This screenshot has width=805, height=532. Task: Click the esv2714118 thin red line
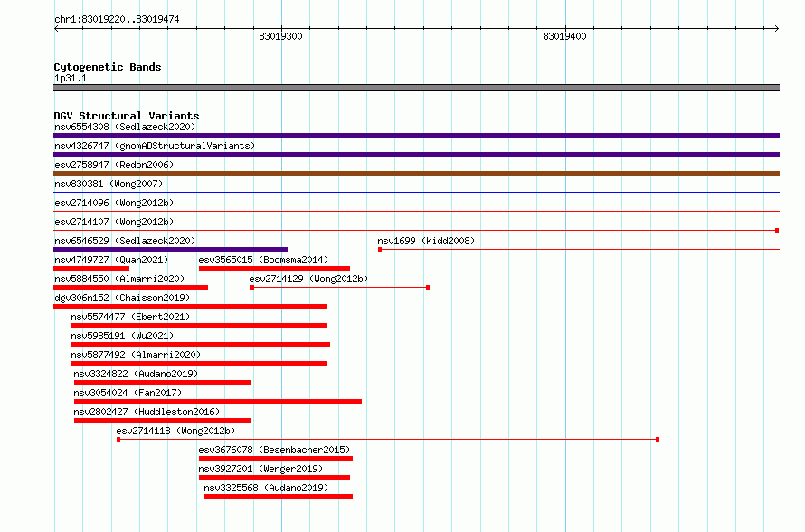click(x=388, y=440)
